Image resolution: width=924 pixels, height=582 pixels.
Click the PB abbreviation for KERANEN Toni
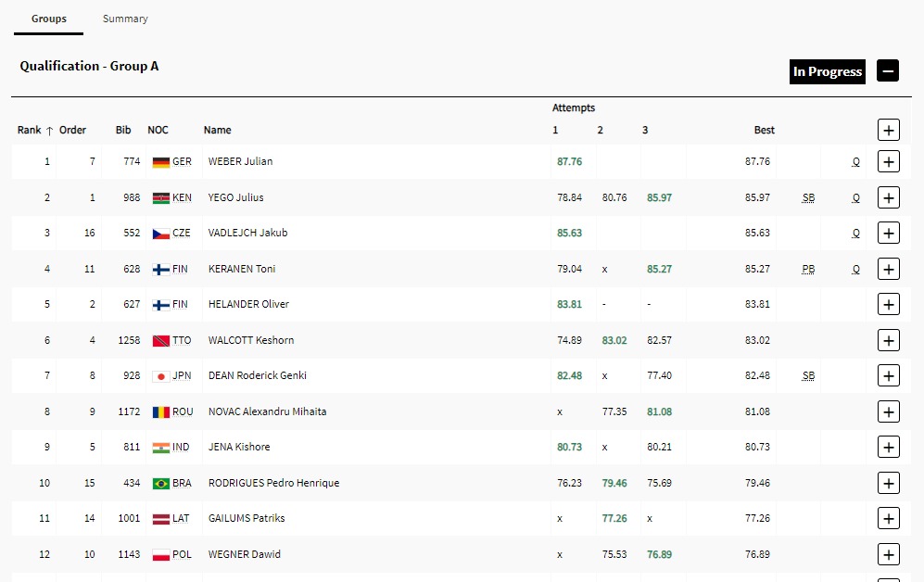(x=808, y=269)
